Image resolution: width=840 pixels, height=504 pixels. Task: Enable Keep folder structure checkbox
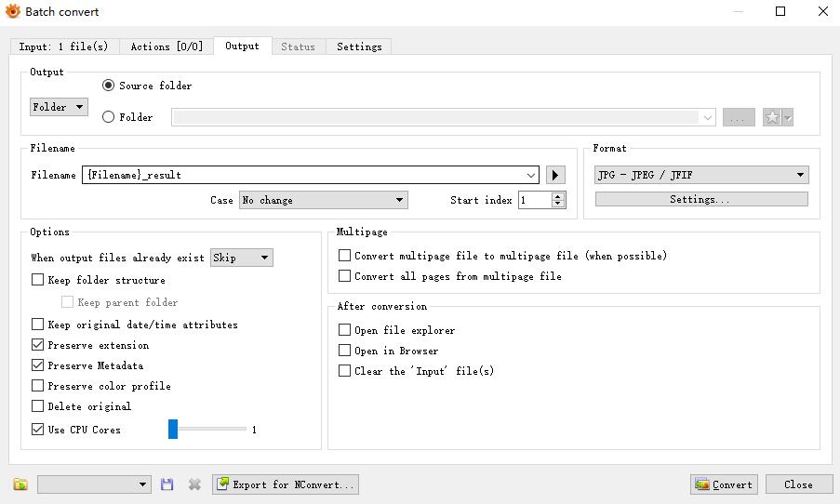click(38, 280)
